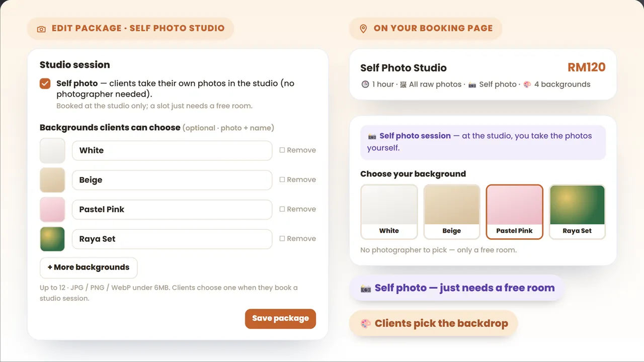Click the White photo swatch in the editor
The height and width of the screenshot is (362, 644).
(x=52, y=150)
